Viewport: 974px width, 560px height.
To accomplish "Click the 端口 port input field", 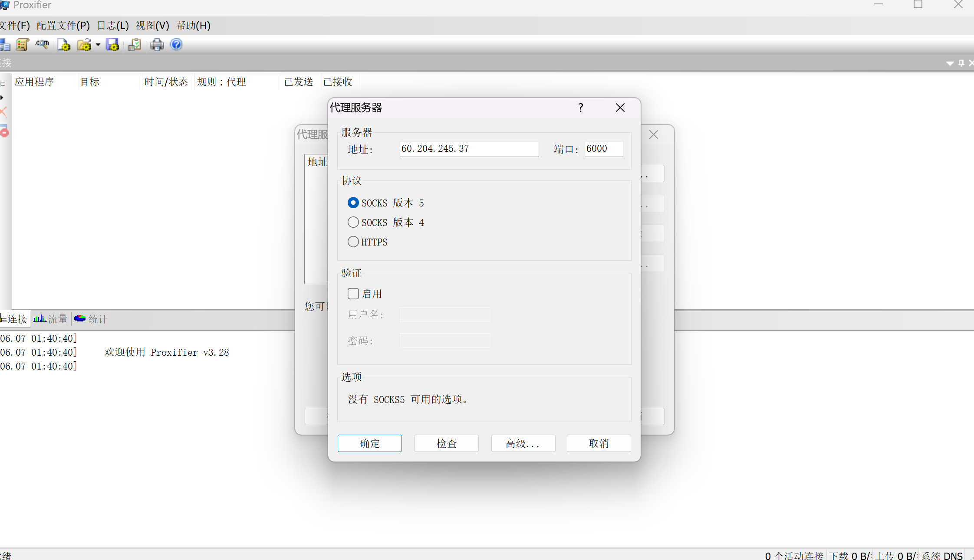I will [604, 149].
